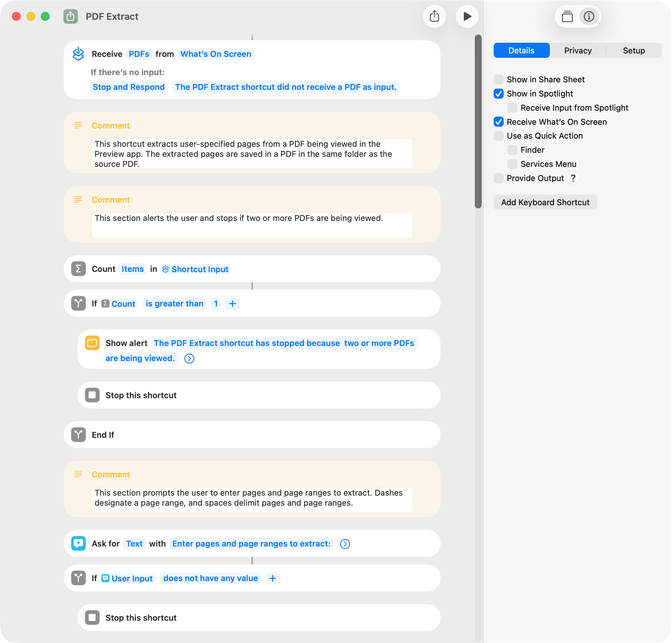Viewport: 672px width, 643px height.
Task: Open the action library panel icon
Action: [567, 16]
